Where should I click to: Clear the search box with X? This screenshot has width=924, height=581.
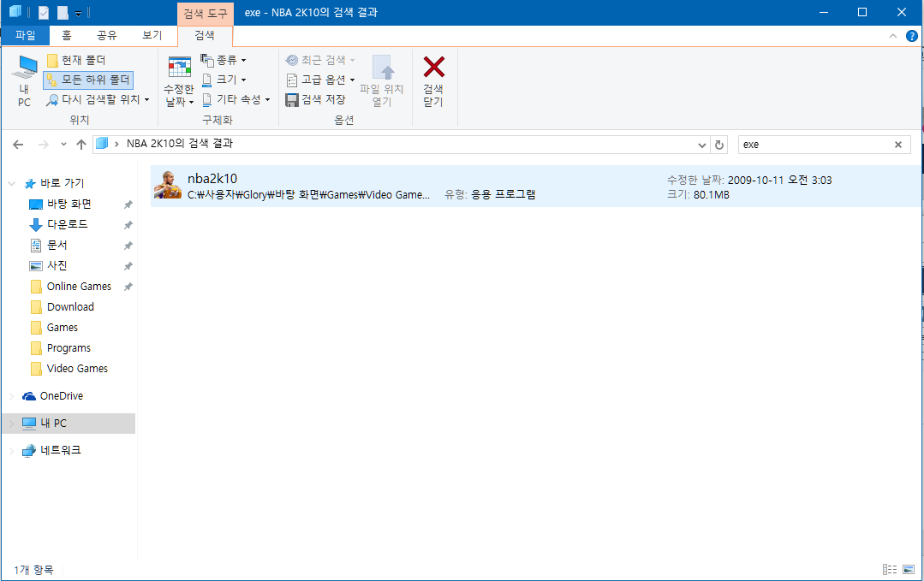coord(898,145)
